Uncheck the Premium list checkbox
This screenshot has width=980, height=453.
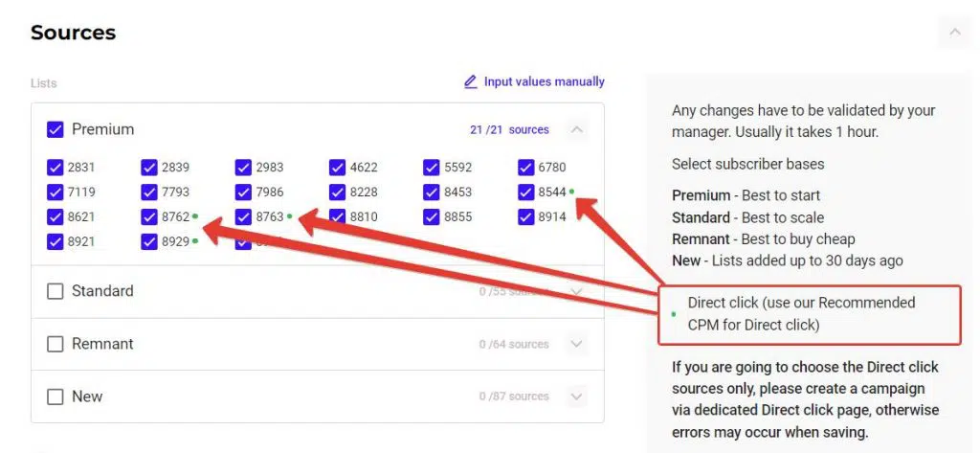tap(56, 129)
